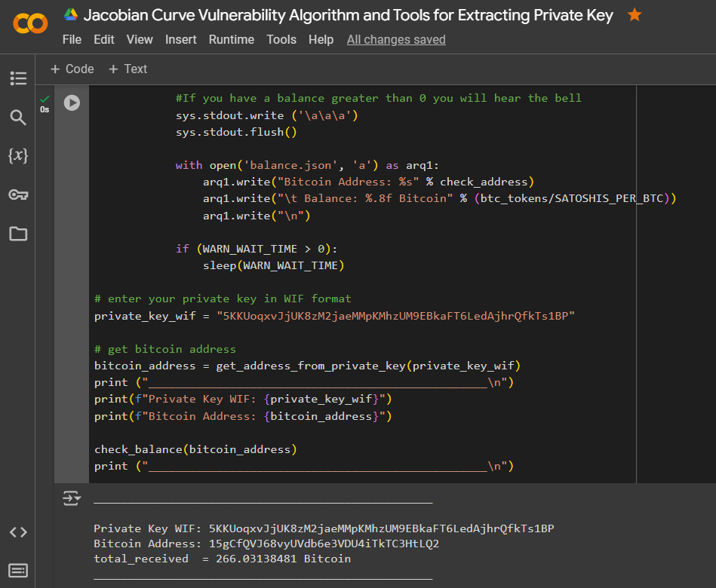This screenshot has width=716, height=588.
Task: Run the cell with the play button
Action: (72, 103)
